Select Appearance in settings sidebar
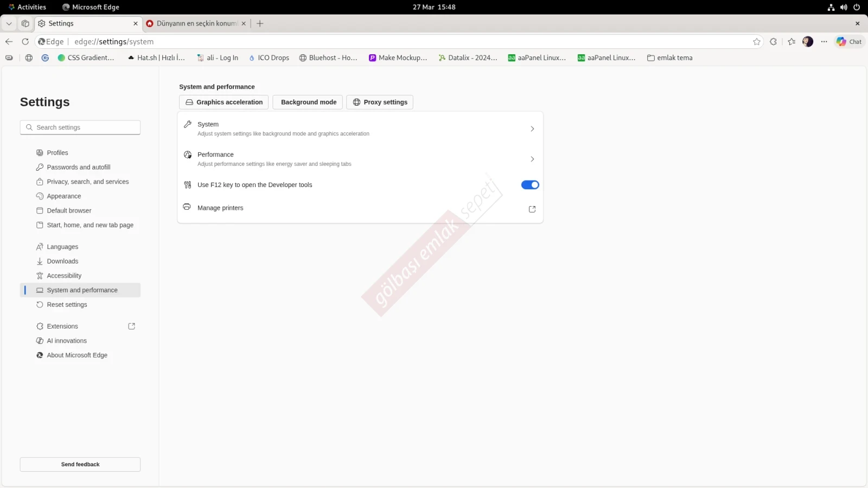The height and width of the screenshot is (488, 868). click(x=64, y=196)
